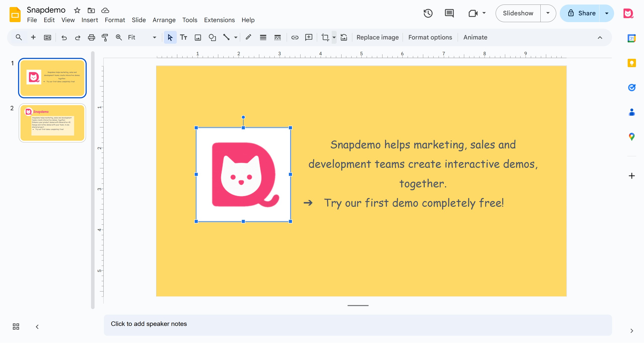Add a comment from toolbar
This screenshot has width=644, height=343.
[x=309, y=37]
